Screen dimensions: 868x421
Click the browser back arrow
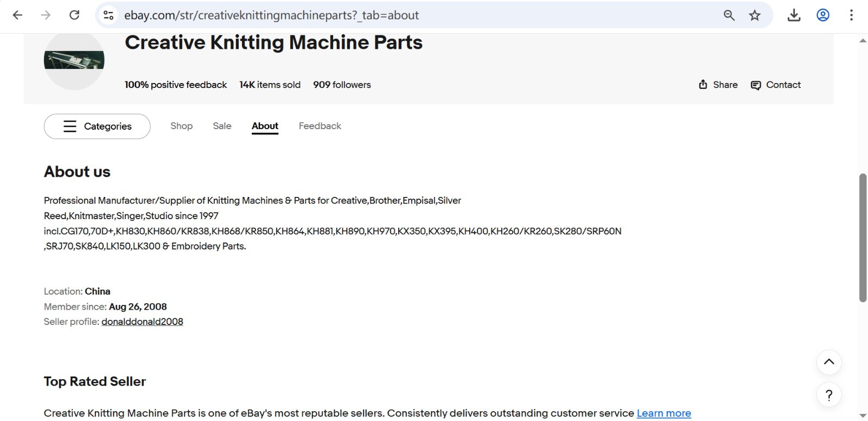[x=17, y=15]
